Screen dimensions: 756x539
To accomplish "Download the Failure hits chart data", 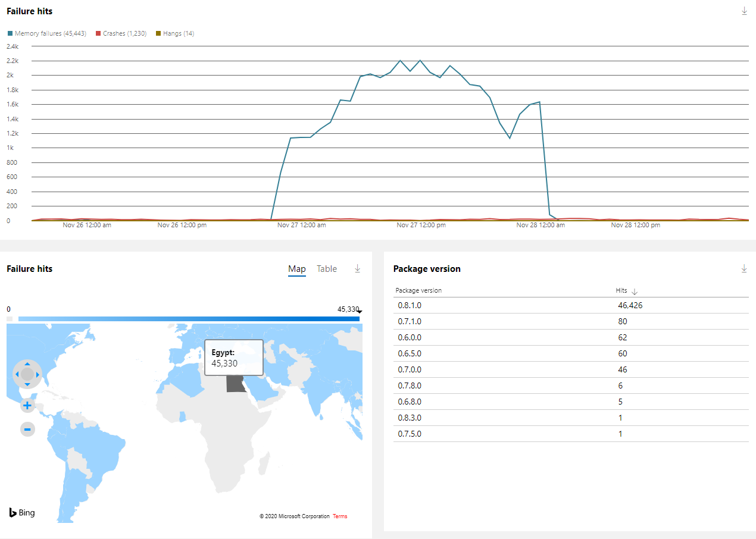I will (x=744, y=11).
